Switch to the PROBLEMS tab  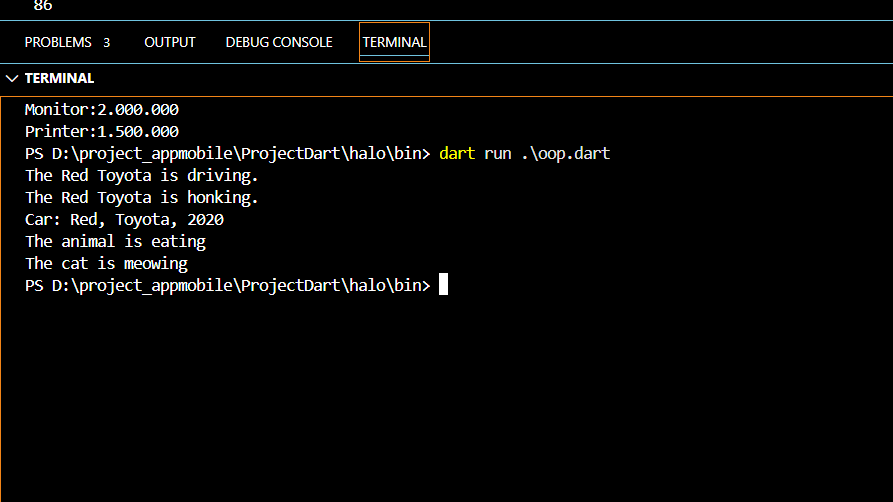point(58,42)
